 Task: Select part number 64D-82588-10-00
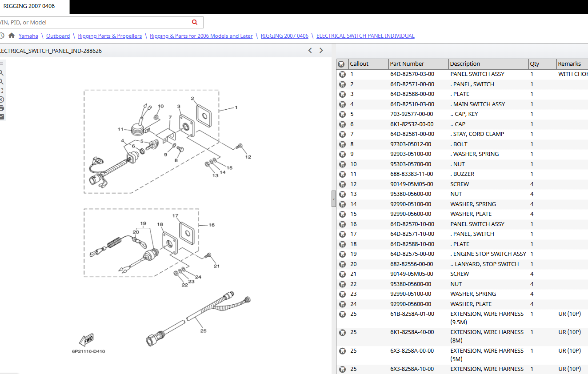point(412,244)
